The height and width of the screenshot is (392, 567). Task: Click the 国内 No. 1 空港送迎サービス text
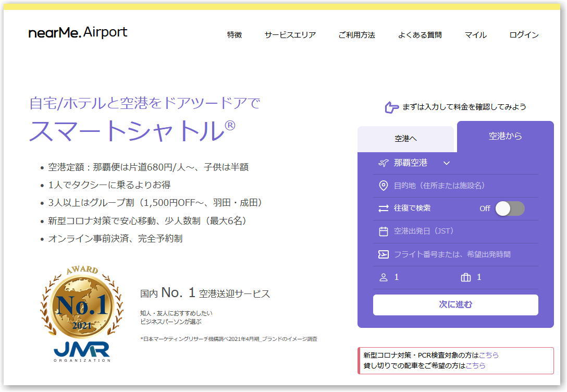(205, 292)
